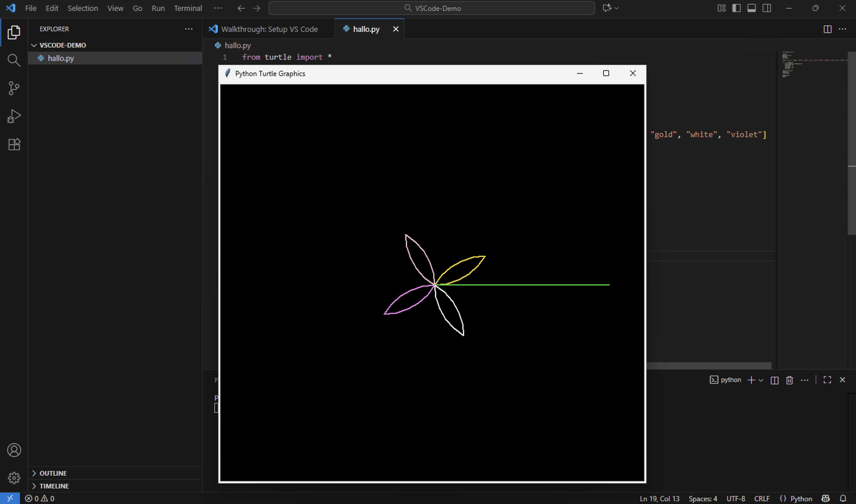Viewport: 856px width, 504px height.
Task: Open notifications bell in status bar
Action: (843, 498)
